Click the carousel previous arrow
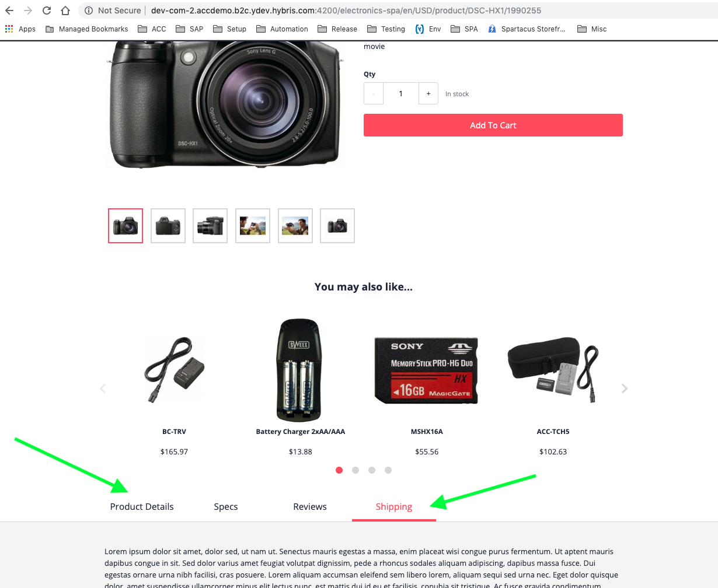Viewport: 718px width, 588px height. [x=103, y=388]
